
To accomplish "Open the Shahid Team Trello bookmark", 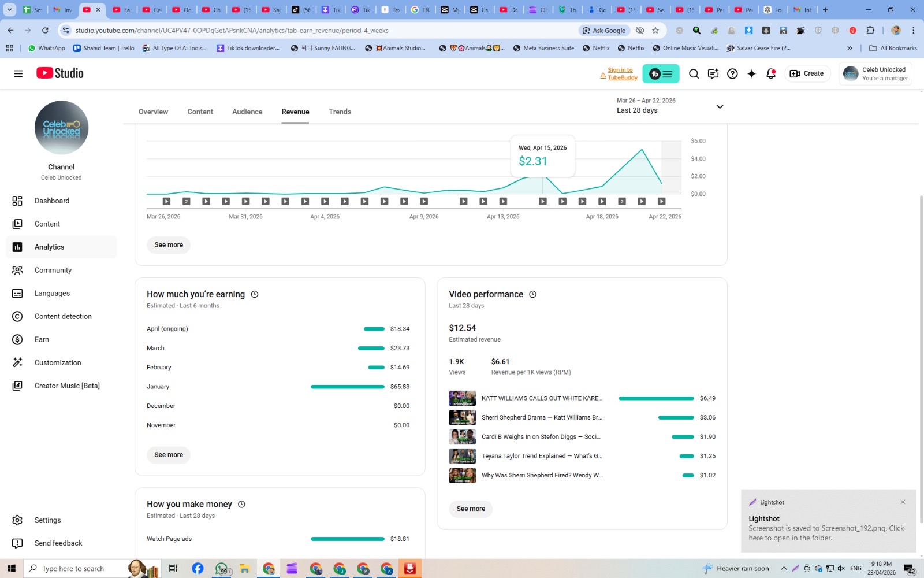I will pos(104,48).
